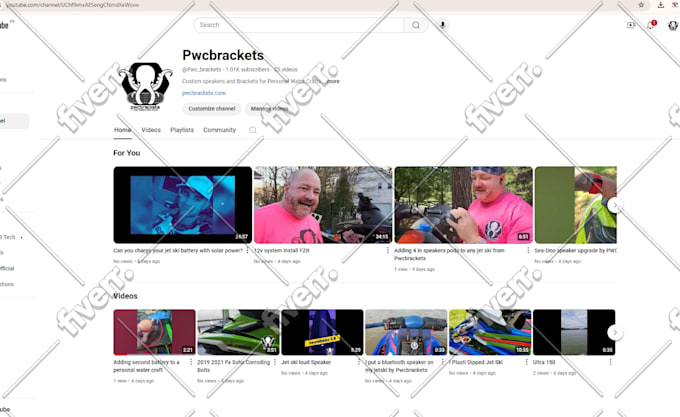Switch to the Videos tab
The width and height of the screenshot is (680, 417).
[x=151, y=130]
